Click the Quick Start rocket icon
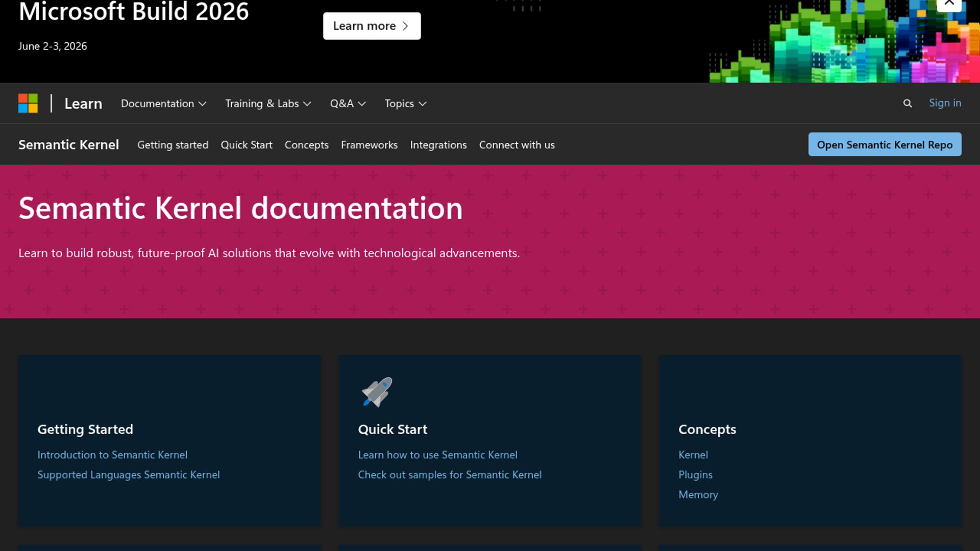This screenshot has width=980, height=551. pyautogui.click(x=377, y=392)
